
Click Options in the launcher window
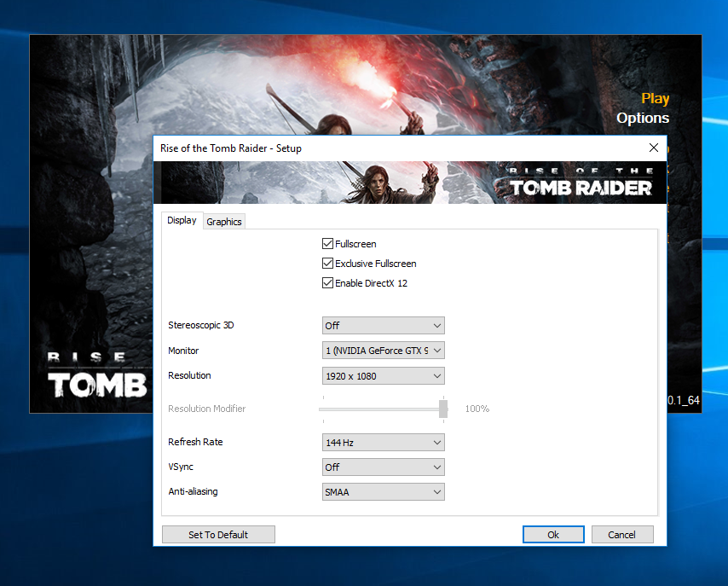pos(643,118)
